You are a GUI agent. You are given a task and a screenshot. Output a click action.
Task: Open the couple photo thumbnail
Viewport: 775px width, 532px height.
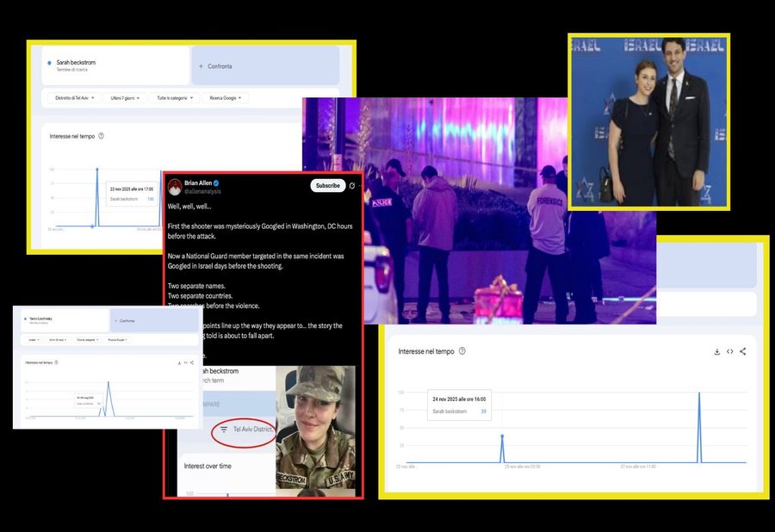pos(648,121)
